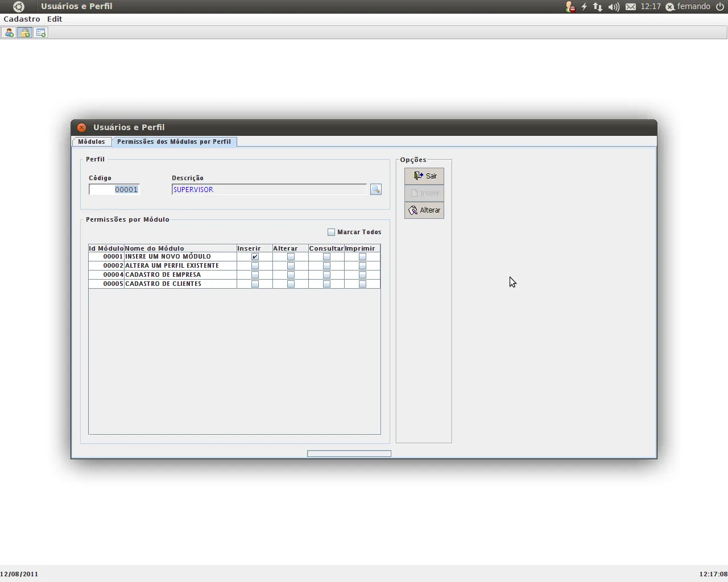Check Consultar for ALTERA UM PERFIL EXISTENTE
728x582 pixels.
tap(326, 266)
